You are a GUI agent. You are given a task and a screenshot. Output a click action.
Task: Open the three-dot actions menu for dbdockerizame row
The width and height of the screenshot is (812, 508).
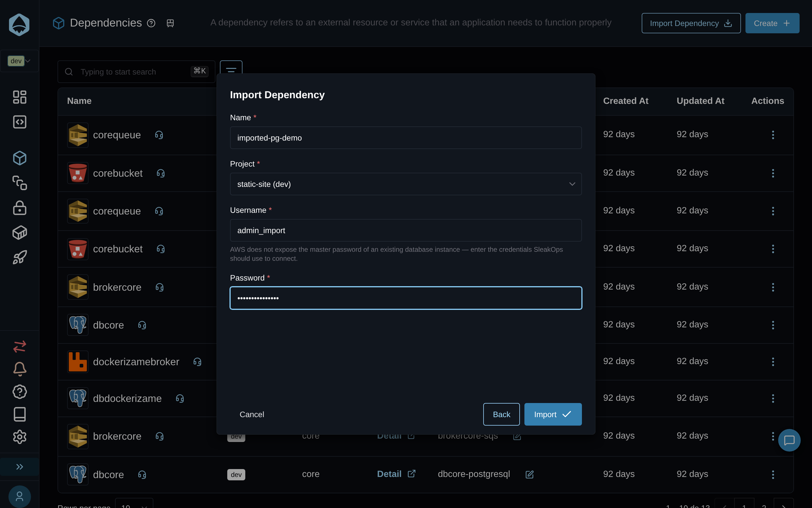tap(773, 398)
